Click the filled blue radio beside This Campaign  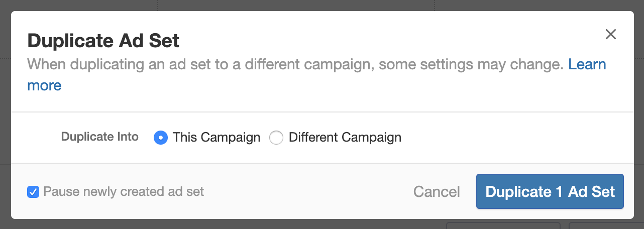[160, 138]
